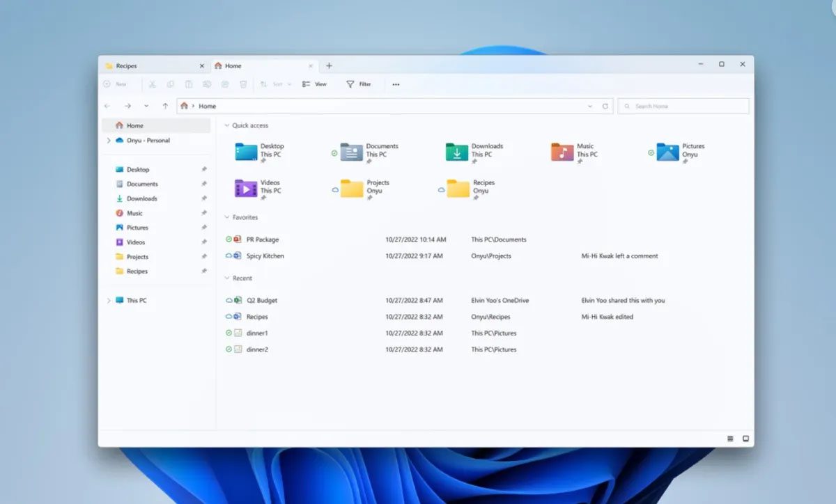Navigate back using the back arrow
Screen dimensions: 836x504
[107, 106]
